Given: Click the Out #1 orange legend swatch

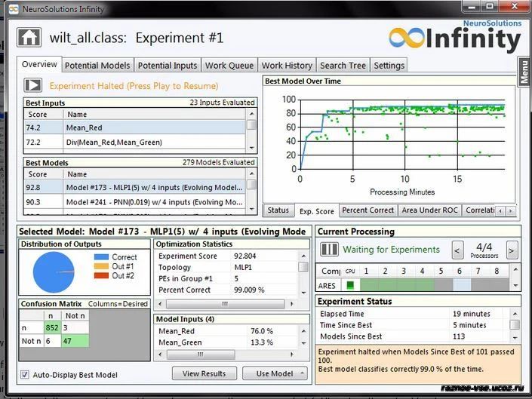Looking at the screenshot, I should point(101,266).
